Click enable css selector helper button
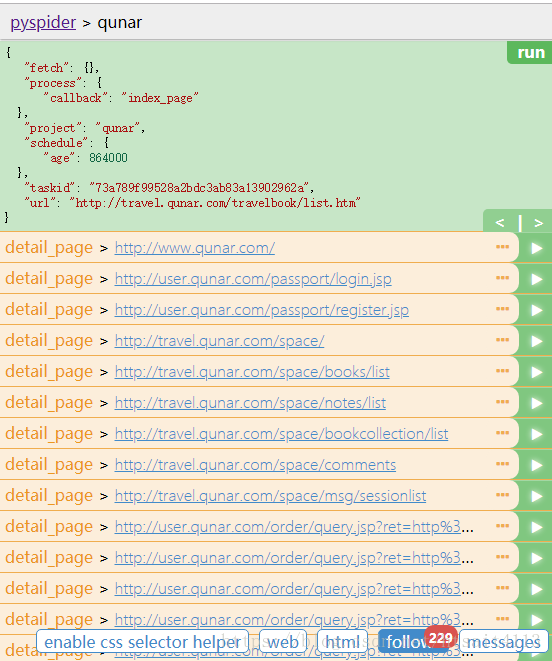 tap(143, 642)
